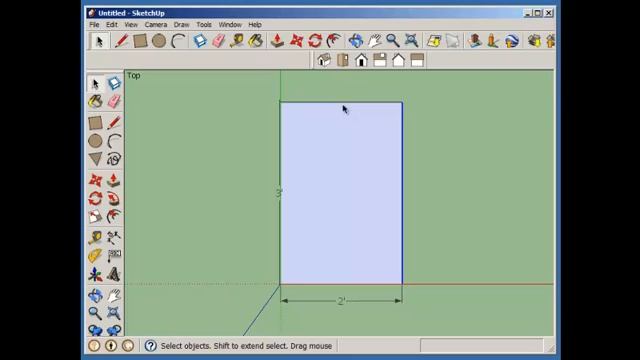
Task: Choose the Rotate tool in the top toolbar
Action: (x=315, y=41)
